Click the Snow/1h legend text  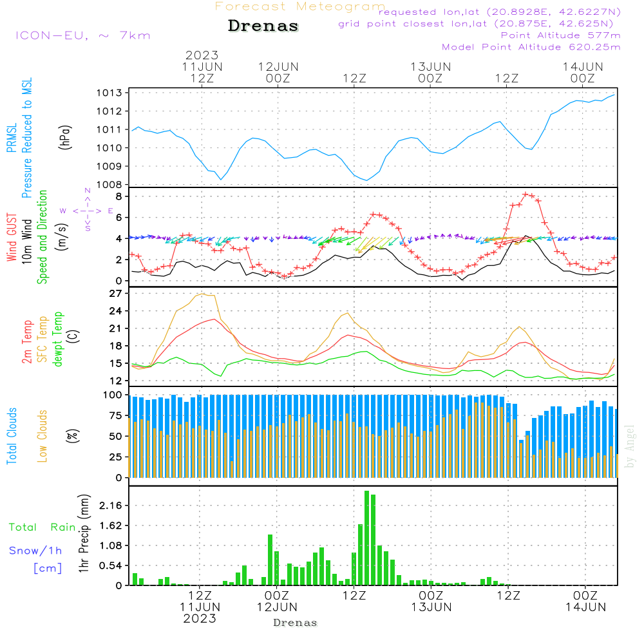coord(35,551)
